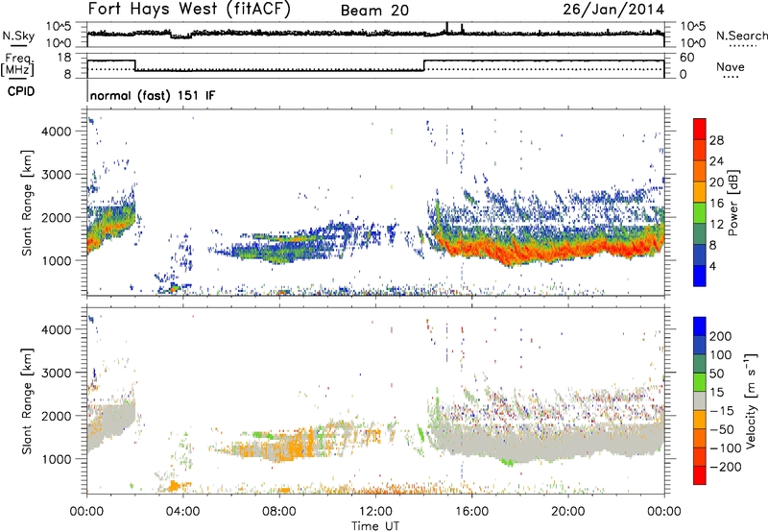Click the 'Time UT' axis label

[x=375, y=526]
